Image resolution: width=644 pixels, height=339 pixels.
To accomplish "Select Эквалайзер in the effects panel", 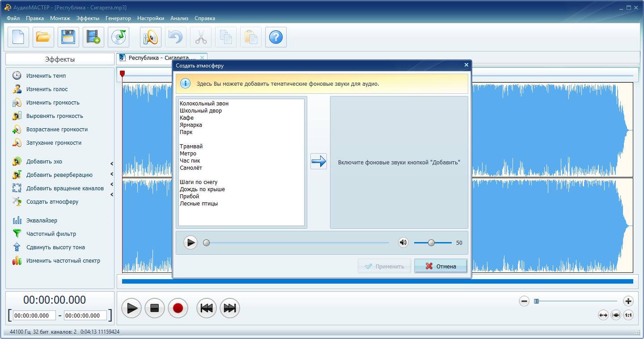I will tap(42, 220).
